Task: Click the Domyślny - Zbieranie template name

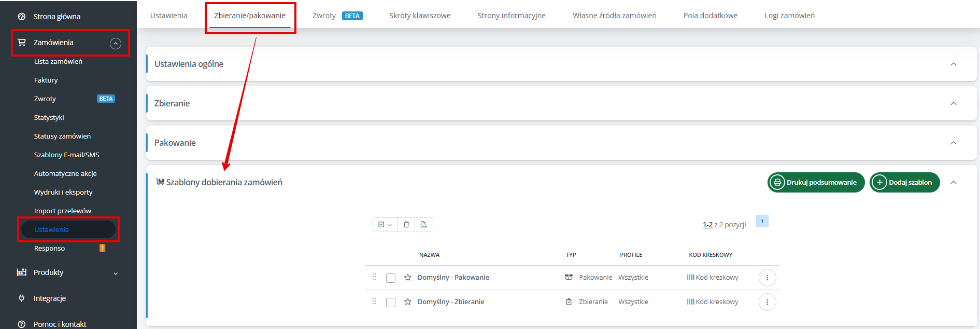Action: 451,302
